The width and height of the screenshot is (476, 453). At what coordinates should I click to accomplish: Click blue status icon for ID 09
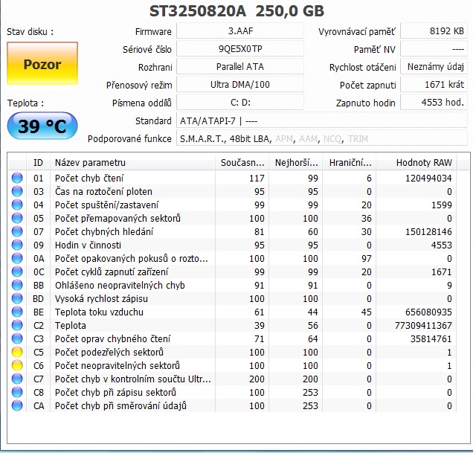tap(17, 245)
